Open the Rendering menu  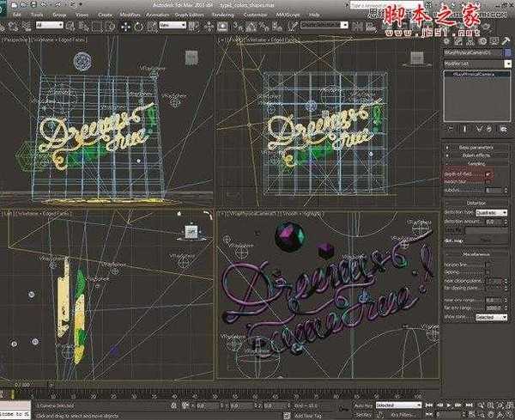[x=204, y=15]
